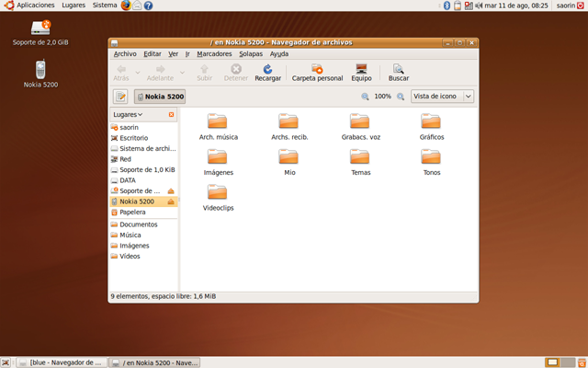Screen dimensions: 588x368
Task: Open the Editar menu
Action: 153,54
